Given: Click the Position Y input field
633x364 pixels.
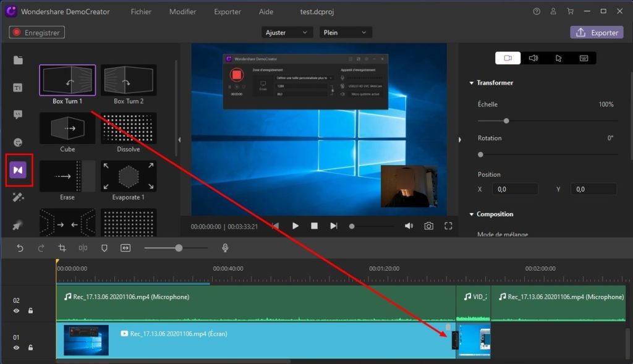Looking at the screenshot, I should pos(593,189).
